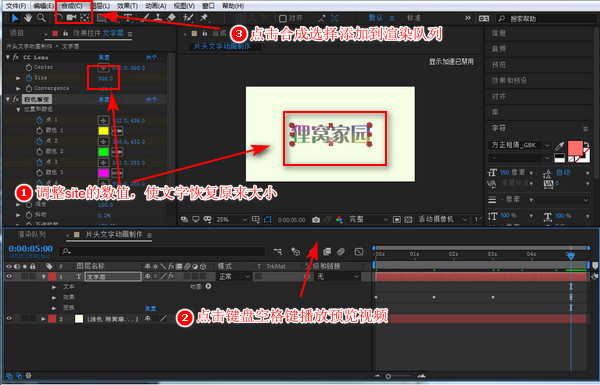Select the Clone Stamp tool
This screenshot has height=385, width=600.
pos(158,18)
